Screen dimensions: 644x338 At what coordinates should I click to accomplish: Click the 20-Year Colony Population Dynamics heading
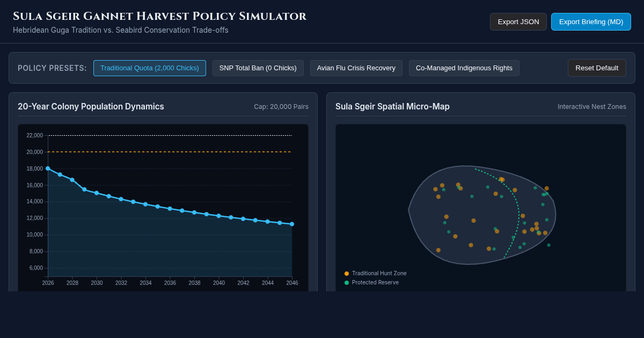click(x=91, y=107)
